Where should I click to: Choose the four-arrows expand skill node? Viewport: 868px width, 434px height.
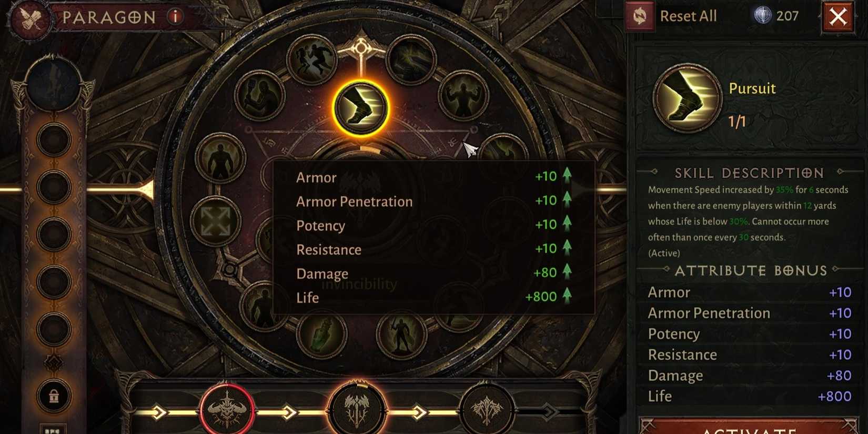click(216, 221)
